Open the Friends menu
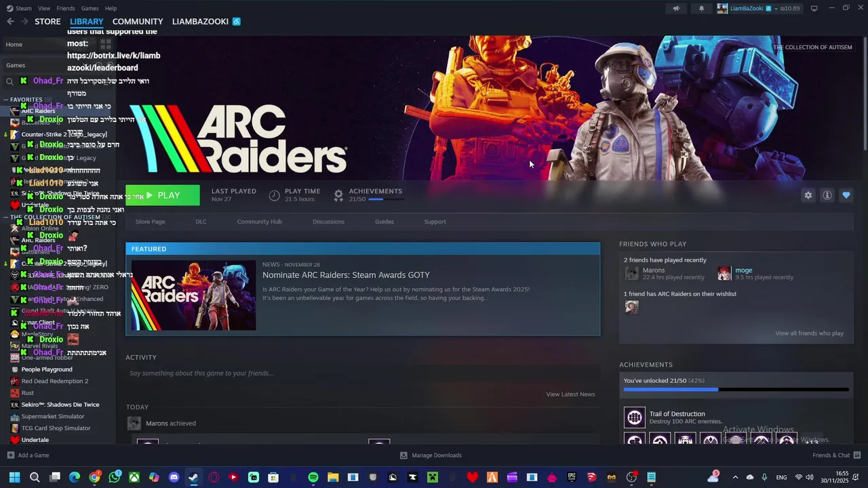Viewport: 868px width, 488px height. click(x=66, y=8)
